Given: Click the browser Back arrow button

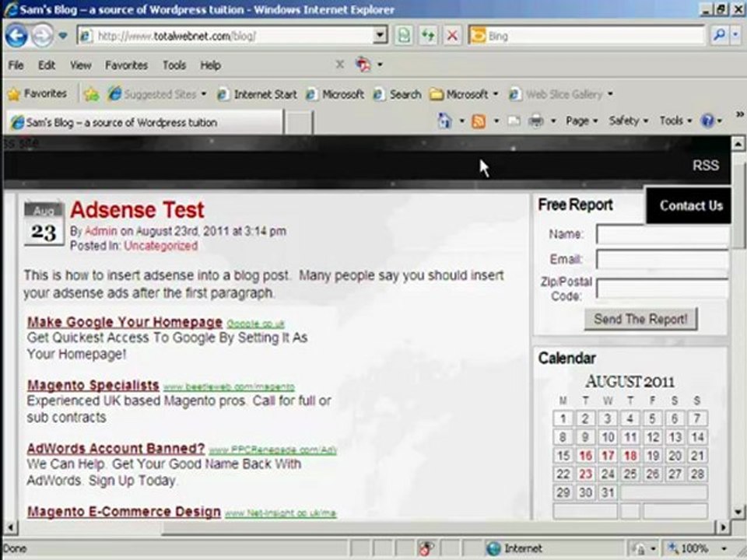Looking at the screenshot, I should [x=16, y=36].
